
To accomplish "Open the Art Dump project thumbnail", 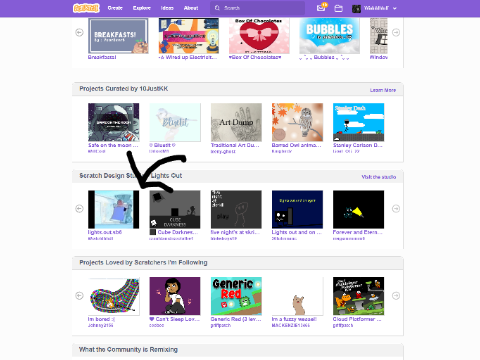I will [236, 122].
